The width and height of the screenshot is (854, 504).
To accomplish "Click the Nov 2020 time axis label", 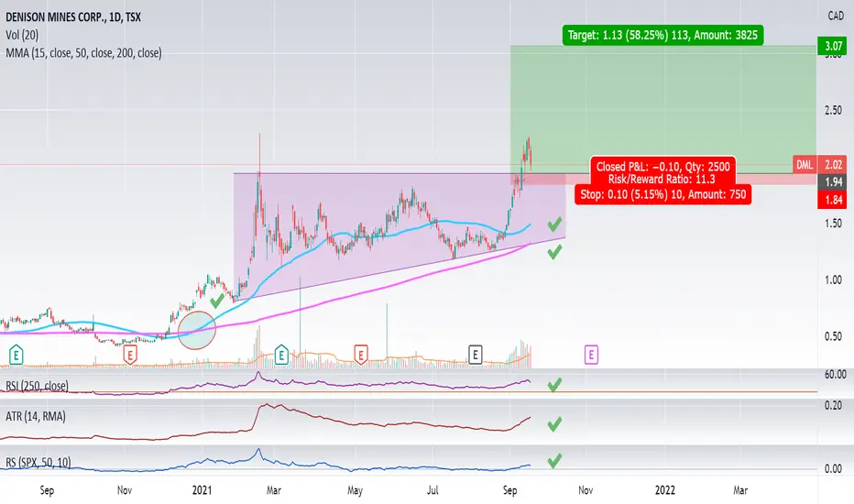I will 125,490.
